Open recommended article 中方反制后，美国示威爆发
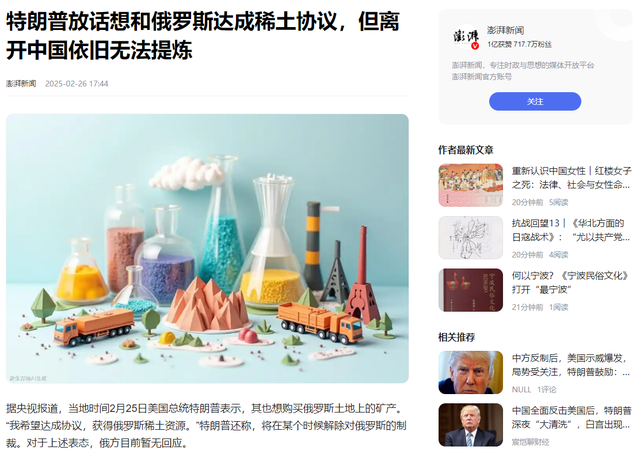Viewport: 640px width, 454px height. (571, 365)
